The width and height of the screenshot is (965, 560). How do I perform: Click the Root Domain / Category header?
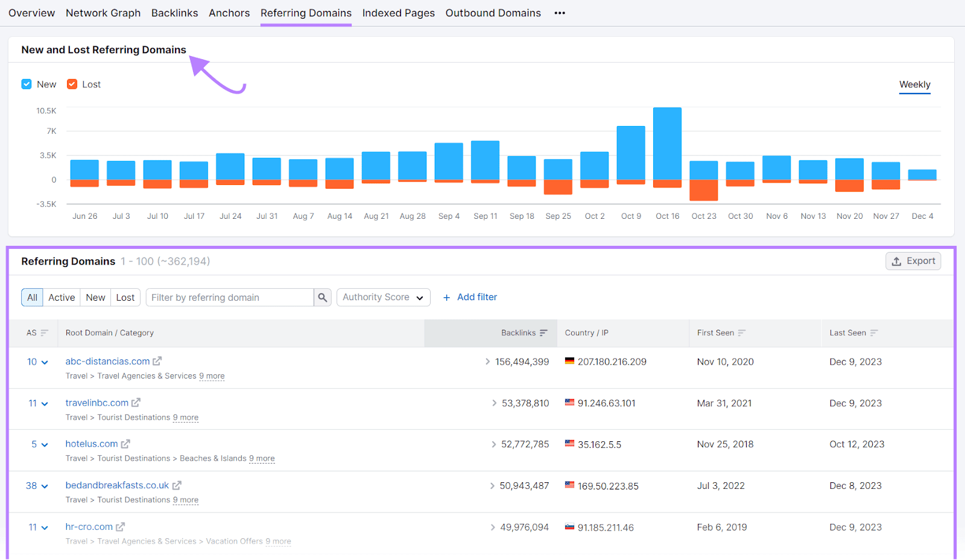point(110,333)
